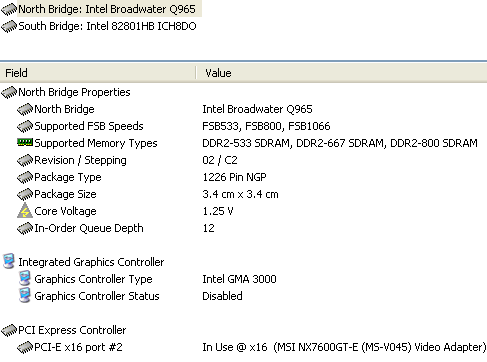
Task: Select the Package Size row
Action: point(243,194)
